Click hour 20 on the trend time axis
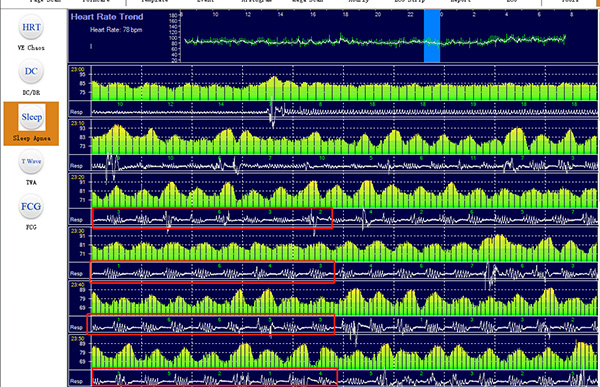 coord(378,15)
